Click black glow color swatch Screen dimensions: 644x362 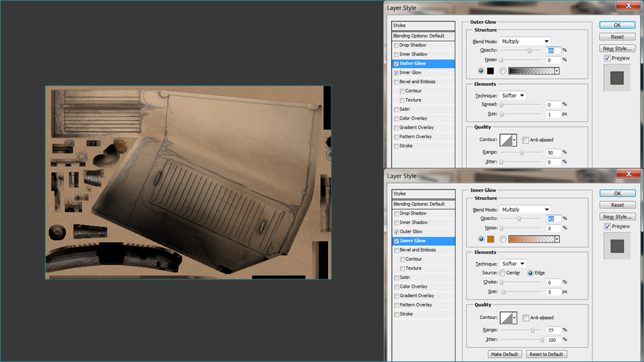click(x=490, y=71)
